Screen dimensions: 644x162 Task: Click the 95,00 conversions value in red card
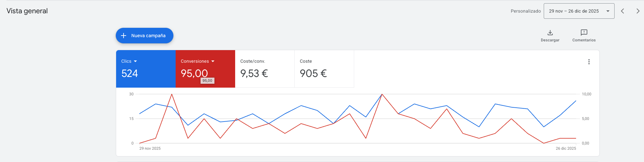[x=194, y=73]
